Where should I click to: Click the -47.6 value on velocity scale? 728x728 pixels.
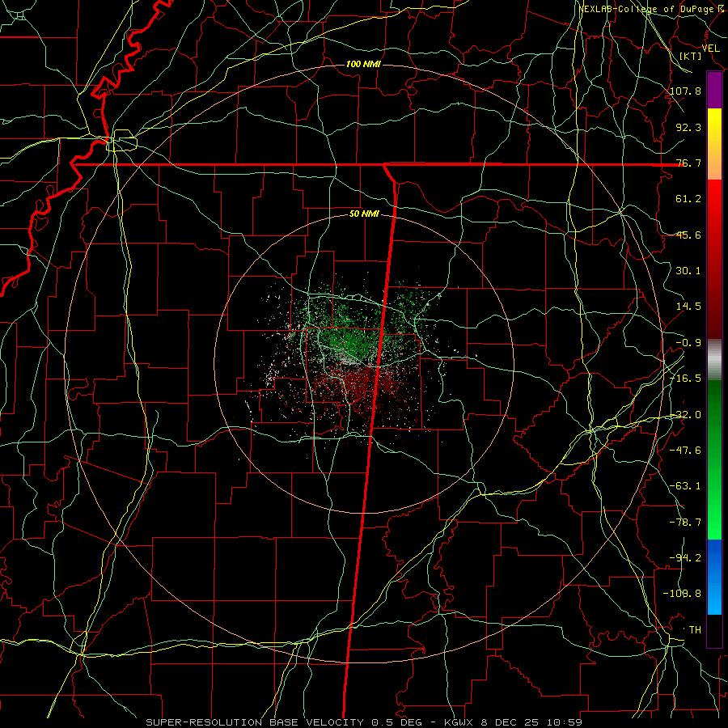click(x=685, y=451)
